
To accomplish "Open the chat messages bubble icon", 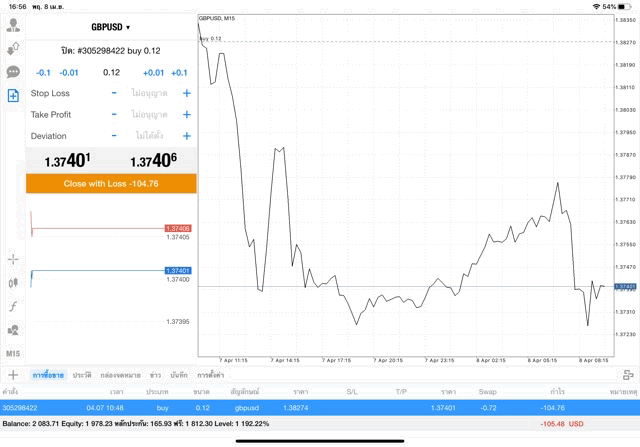I will [x=13, y=72].
